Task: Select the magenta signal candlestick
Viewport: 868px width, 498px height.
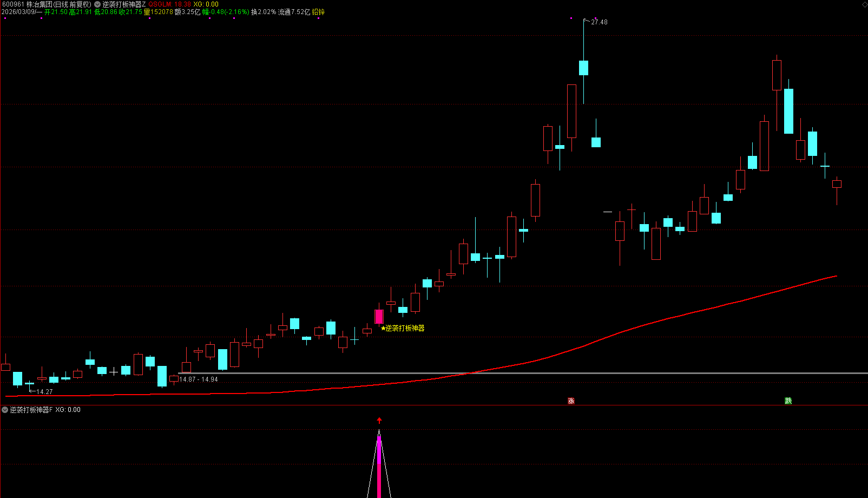Action: (x=379, y=316)
